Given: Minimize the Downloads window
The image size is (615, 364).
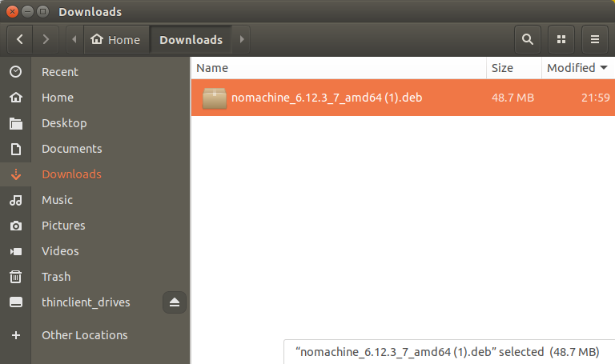Looking at the screenshot, I should click(27, 12).
